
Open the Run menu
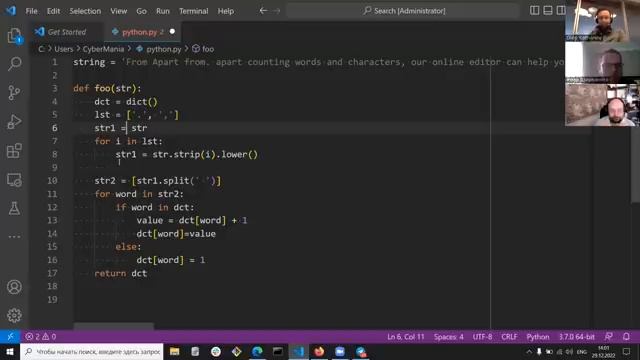(x=162, y=11)
